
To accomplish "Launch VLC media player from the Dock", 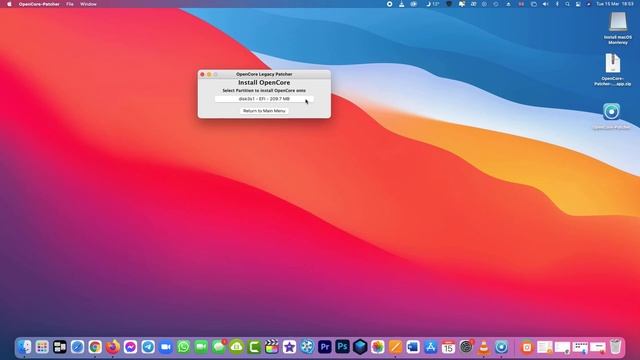I will (x=484, y=347).
